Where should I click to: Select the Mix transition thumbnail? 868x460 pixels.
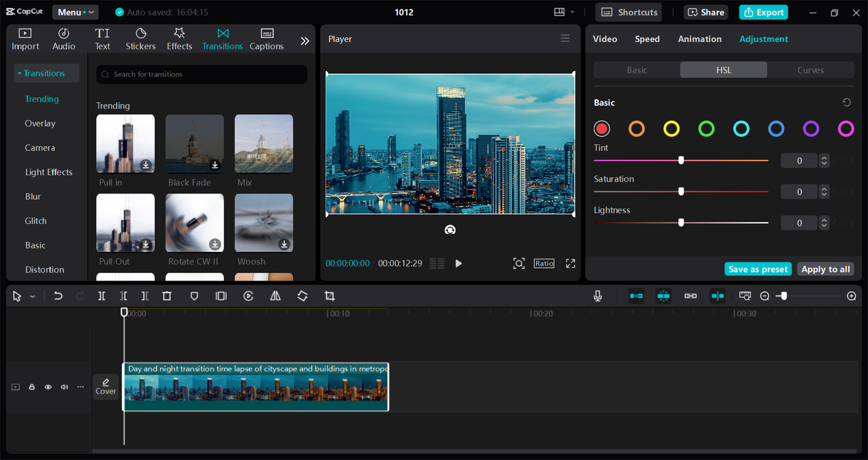point(264,144)
